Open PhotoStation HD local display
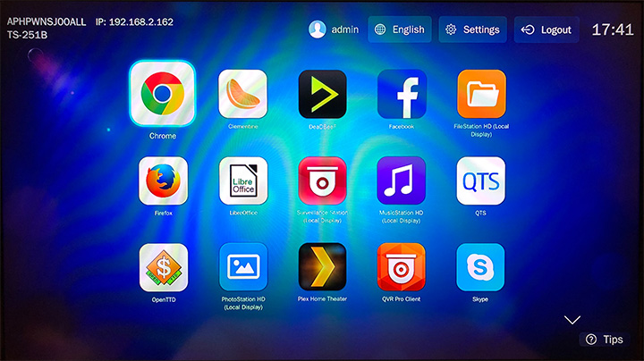644x361 pixels. [x=242, y=266]
